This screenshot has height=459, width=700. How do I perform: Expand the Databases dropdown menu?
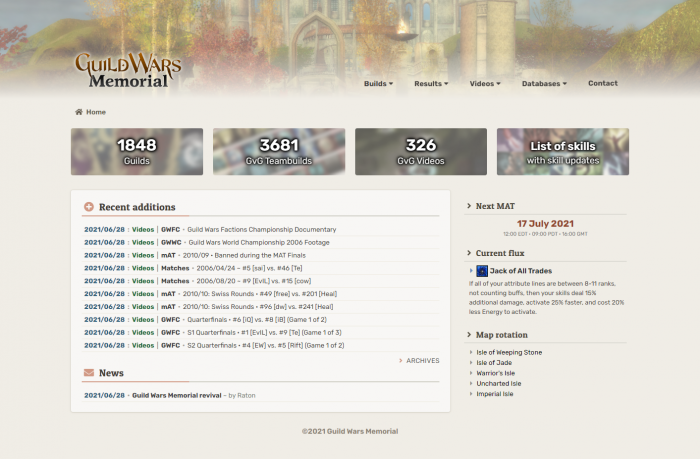point(544,84)
